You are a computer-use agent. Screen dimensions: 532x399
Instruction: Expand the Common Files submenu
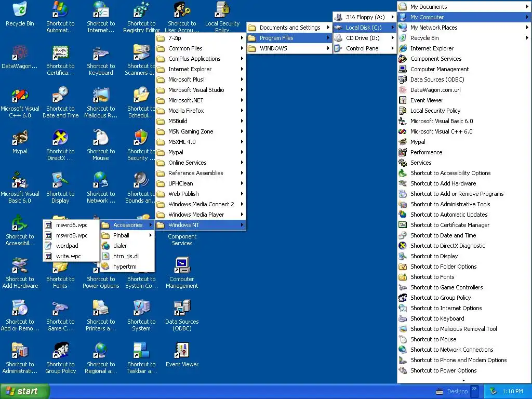tap(201, 48)
